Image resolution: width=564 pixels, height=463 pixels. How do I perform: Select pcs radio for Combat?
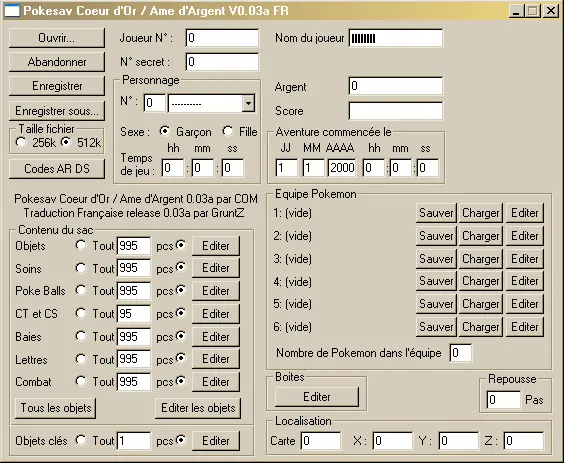coord(181,381)
